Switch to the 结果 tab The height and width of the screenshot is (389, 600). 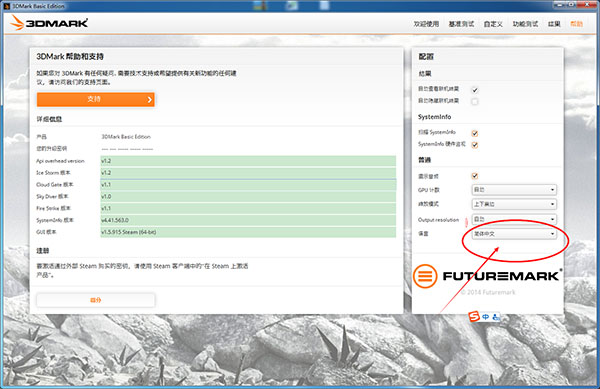pos(554,24)
